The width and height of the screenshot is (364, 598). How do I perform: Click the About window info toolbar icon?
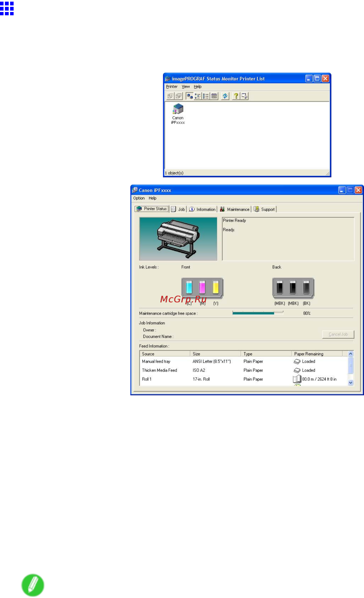(x=244, y=96)
